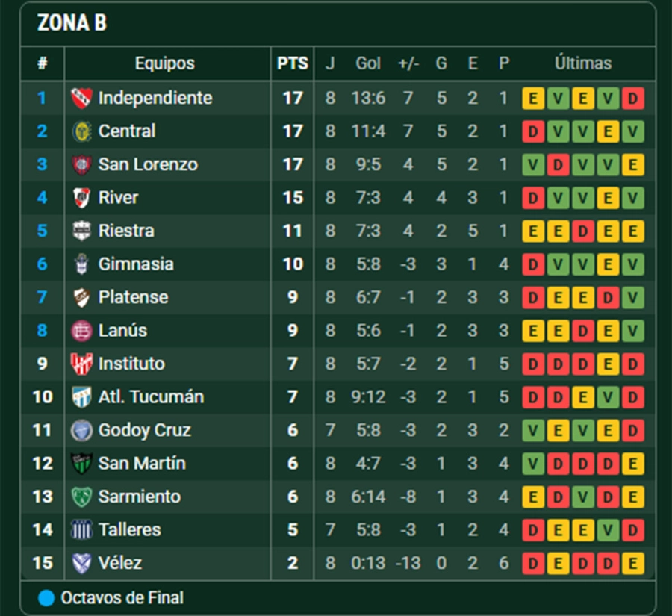Image resolution: width=672 pixels, height=616 pixels.
Task: Open the Platense team name link
Action: point(133,297)
